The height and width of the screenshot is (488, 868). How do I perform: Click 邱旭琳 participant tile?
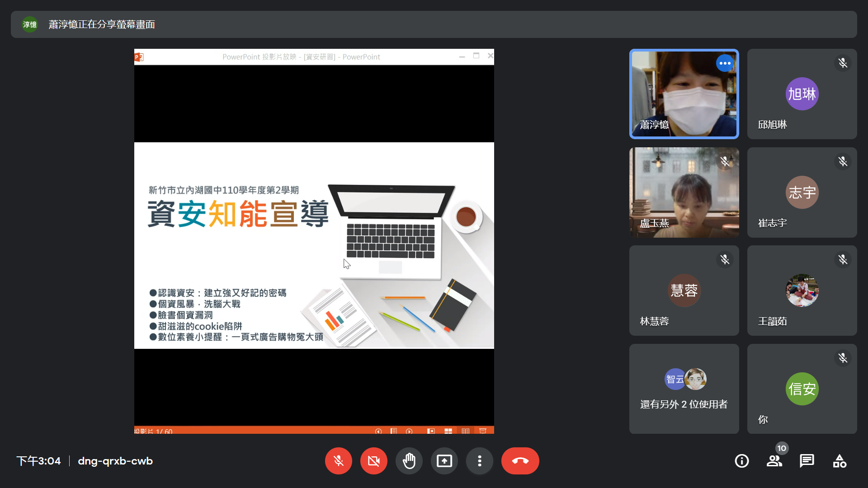pyautogui.click(x=802, y=94)
